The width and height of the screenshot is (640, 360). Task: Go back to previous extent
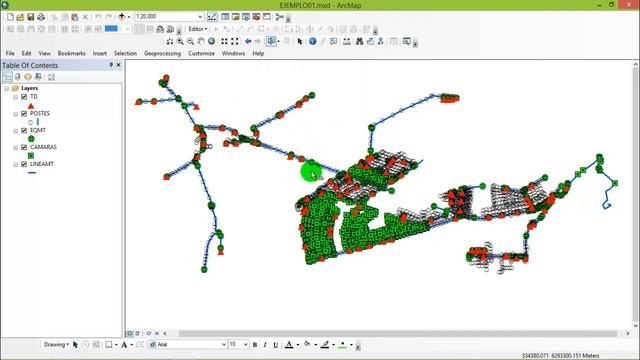tap(248, 41)
